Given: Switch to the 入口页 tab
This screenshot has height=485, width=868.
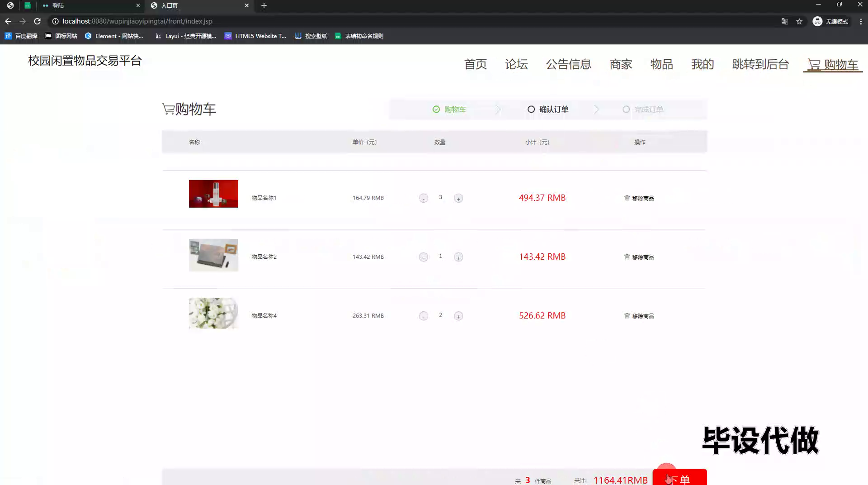Looking at the screenshot, I should [x=199, y=5].
